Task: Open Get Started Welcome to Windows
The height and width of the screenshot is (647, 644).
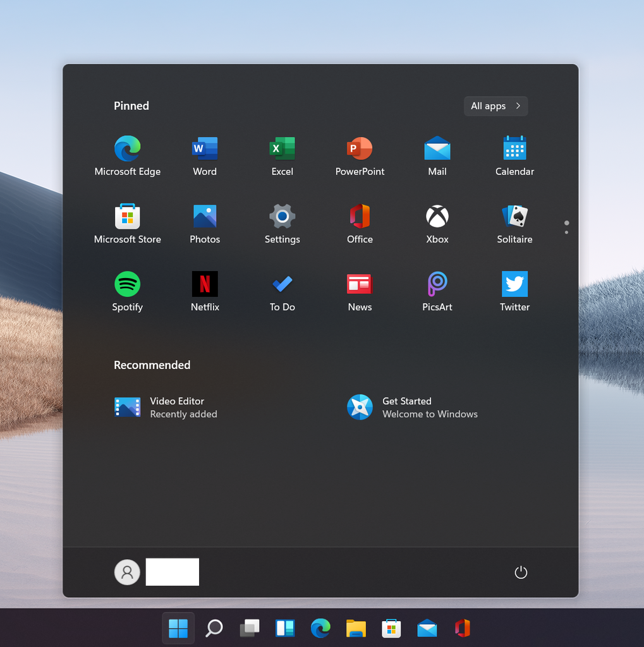Action: point(412,408)
